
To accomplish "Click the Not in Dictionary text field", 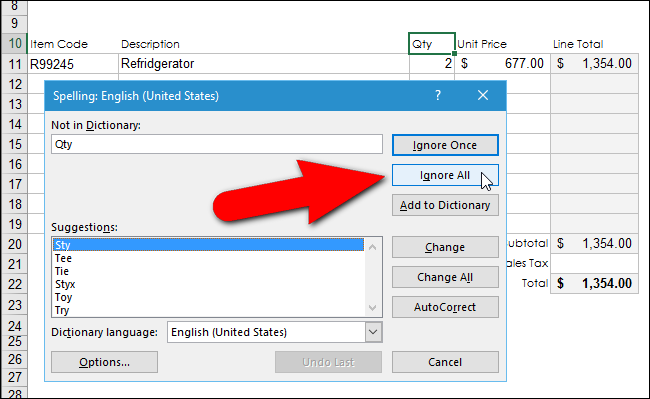I will 217,144.
